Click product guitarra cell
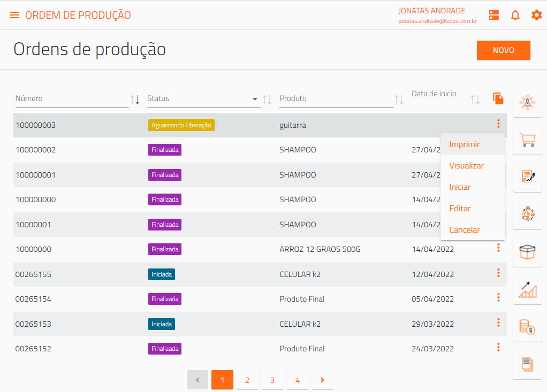This screenshot has width=547, height=392. click(x=293, y=126)
